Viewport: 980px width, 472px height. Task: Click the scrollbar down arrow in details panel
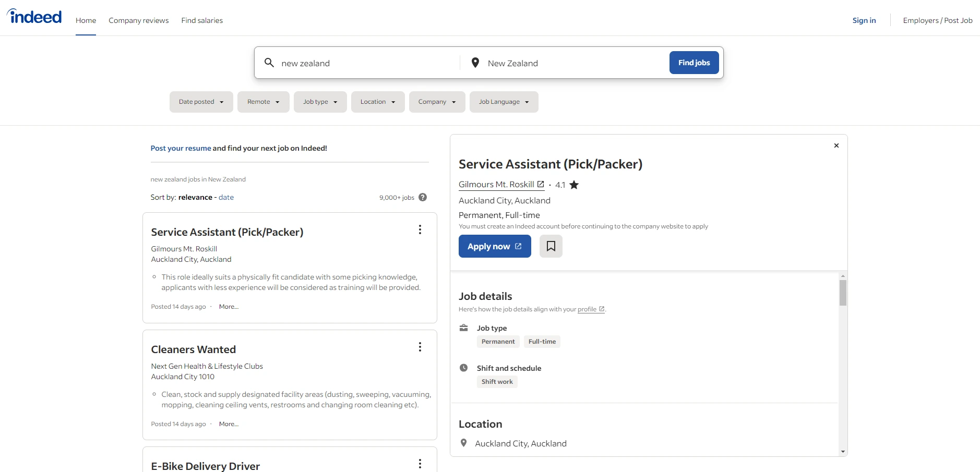pos(843,452)
